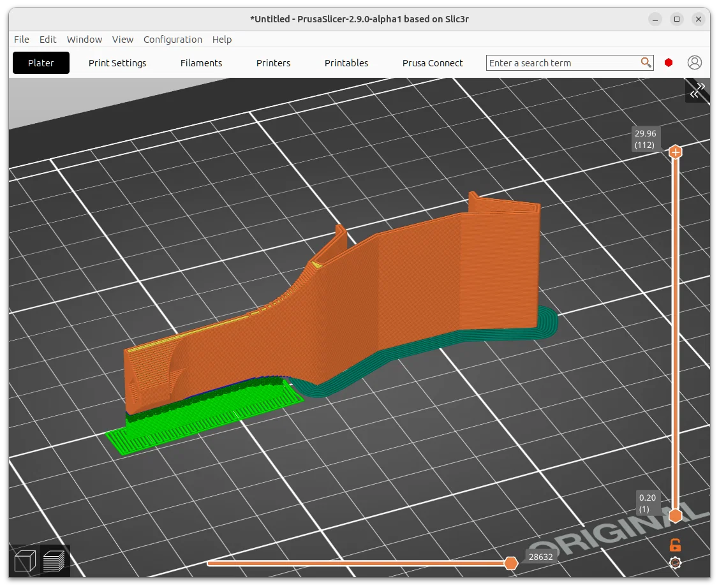Click the lower layer slider handle
Screen dimensions: 719x588
pos(676,515)
